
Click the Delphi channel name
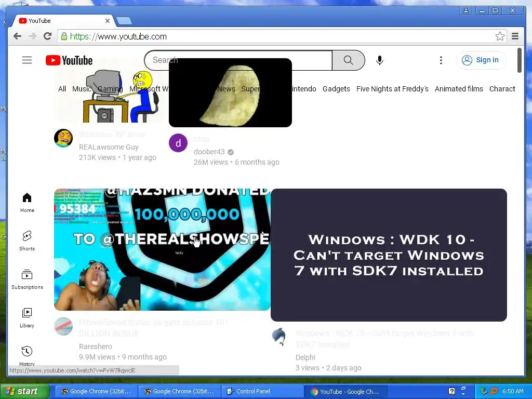(x=305, y=357)
